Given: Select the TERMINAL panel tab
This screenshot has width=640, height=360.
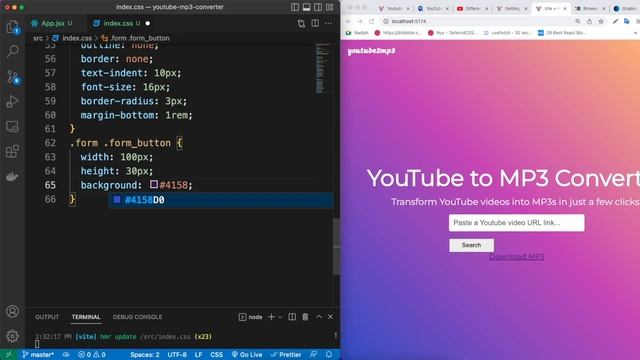Looking at the screenshot, I should (86, 317).
